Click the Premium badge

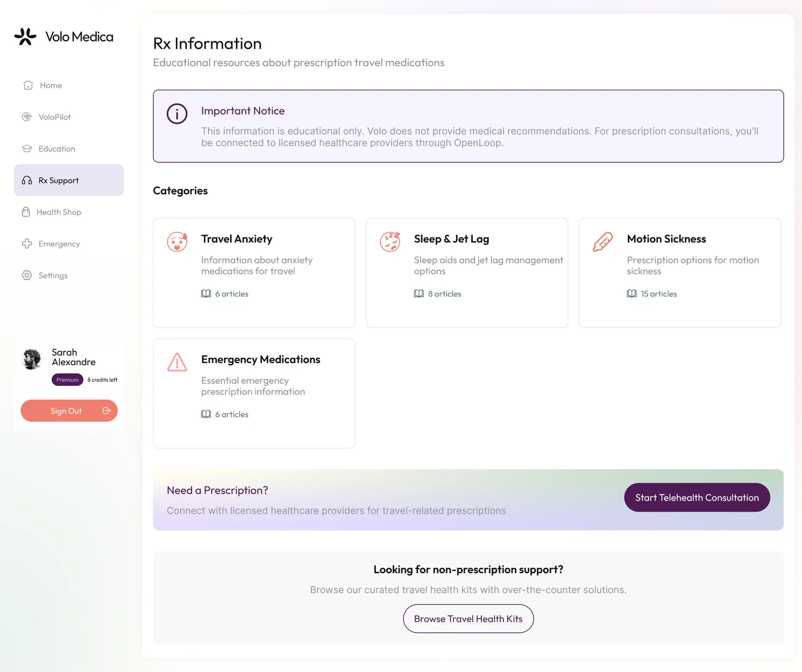[x=67, y=380]
